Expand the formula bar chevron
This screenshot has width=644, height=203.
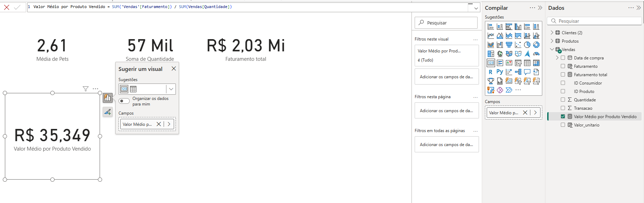(476, 8)
